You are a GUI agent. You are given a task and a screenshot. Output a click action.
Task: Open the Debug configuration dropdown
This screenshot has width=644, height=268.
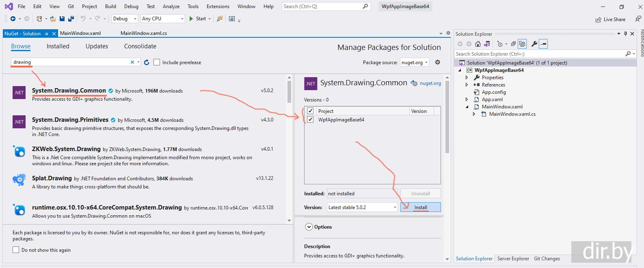point(125,19)
